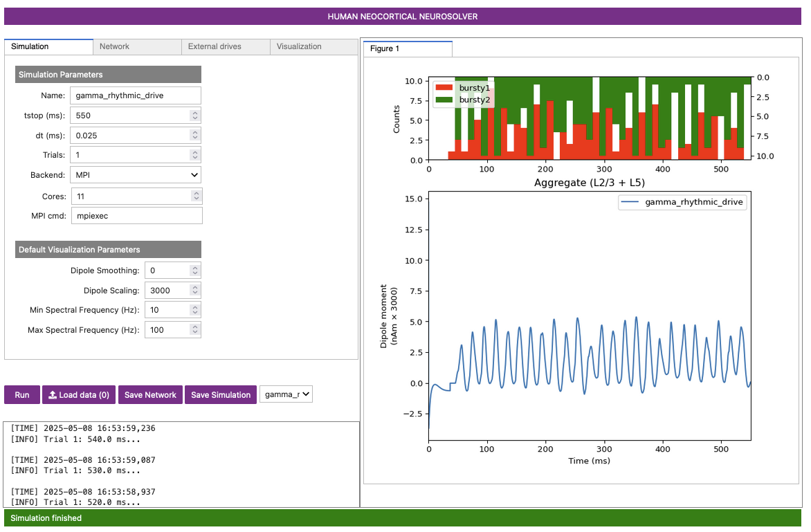The height and width of the screenshot is (532, 811).
Task: Click the Aggregate (L2/3 + L5) plot title
Action: pos(590,183)
